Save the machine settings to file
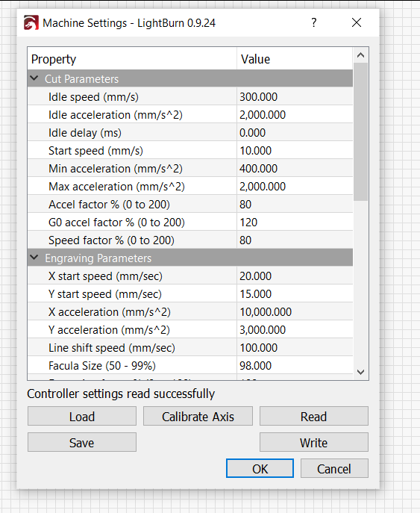Viewport: 420px width, 513px height. click(x=82, y=443)
